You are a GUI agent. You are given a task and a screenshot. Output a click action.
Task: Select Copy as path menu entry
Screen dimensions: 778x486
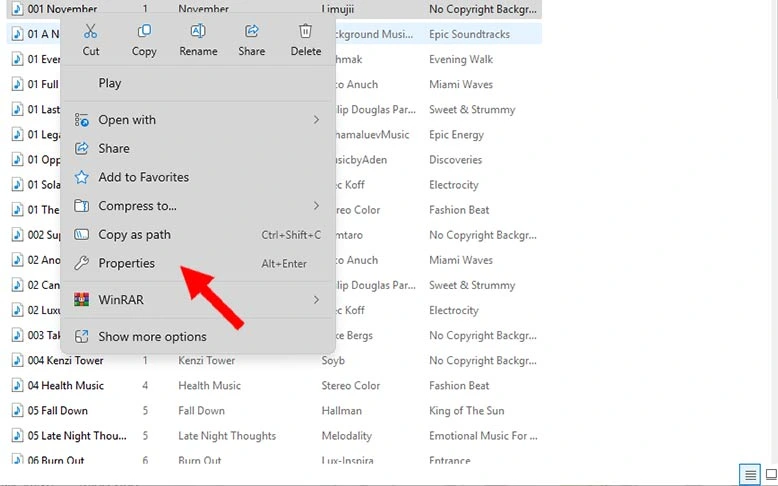pos(134,235)
